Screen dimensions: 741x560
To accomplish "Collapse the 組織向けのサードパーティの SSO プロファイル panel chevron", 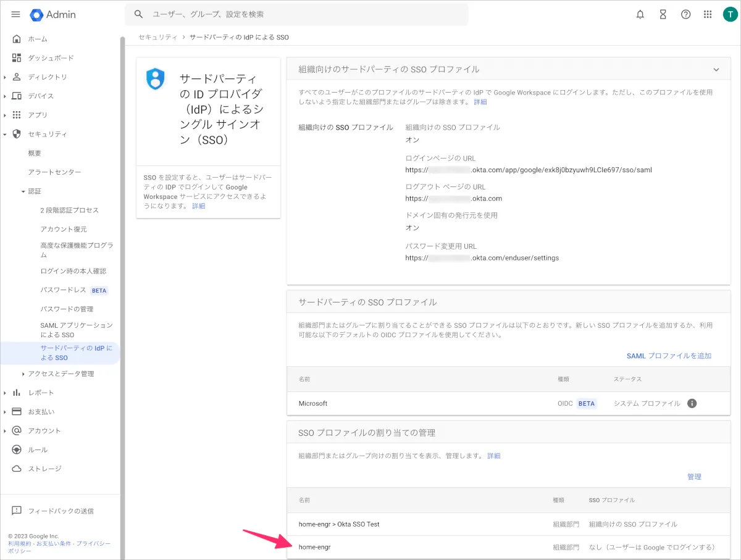I will pyautogui.click(x=716, y=70).
